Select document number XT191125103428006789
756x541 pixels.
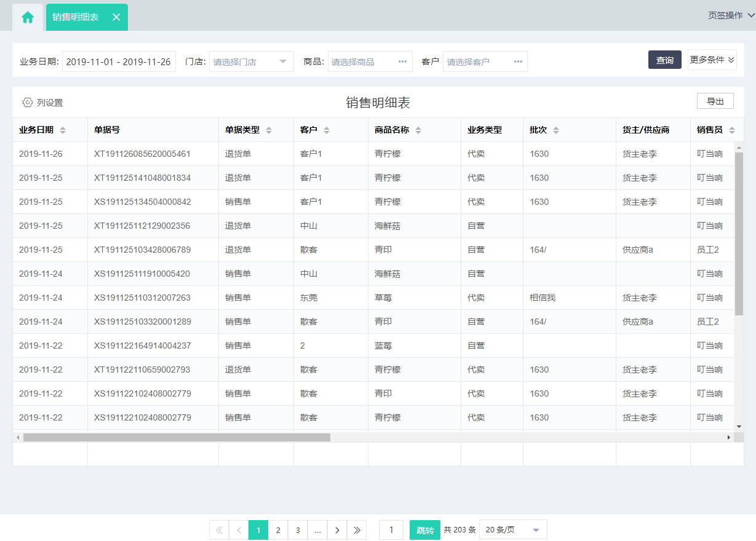point(142,250)
